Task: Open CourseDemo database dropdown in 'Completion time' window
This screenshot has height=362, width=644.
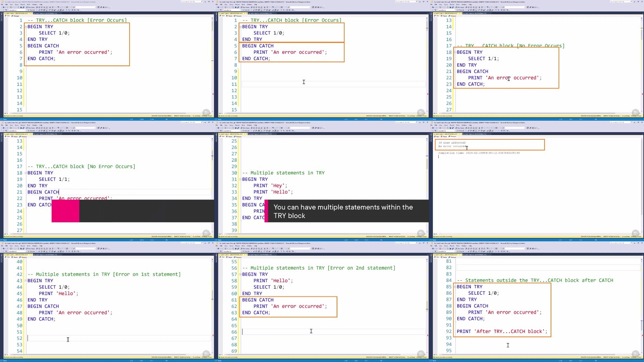Action: (447, 131)
